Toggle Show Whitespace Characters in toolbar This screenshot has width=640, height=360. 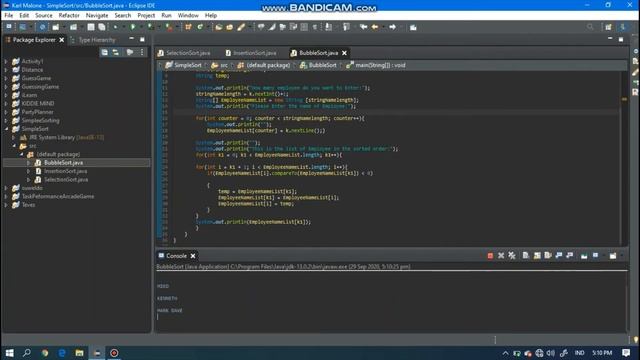[315, 27]
